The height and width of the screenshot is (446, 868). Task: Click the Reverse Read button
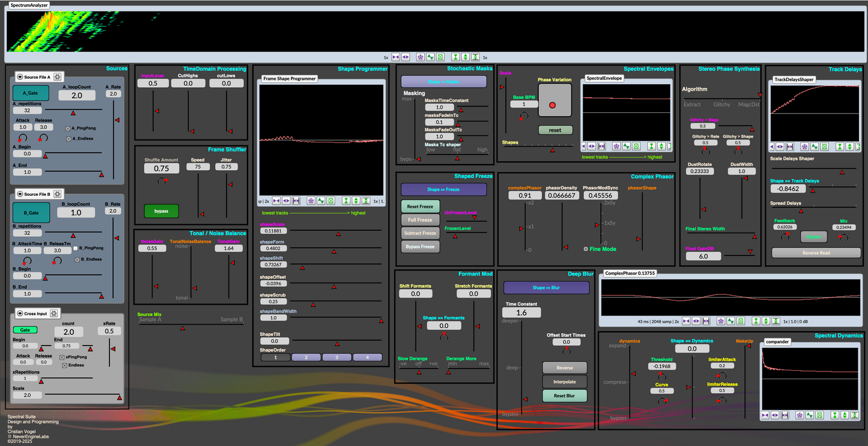pyautogui.click(x=816, y=253)
